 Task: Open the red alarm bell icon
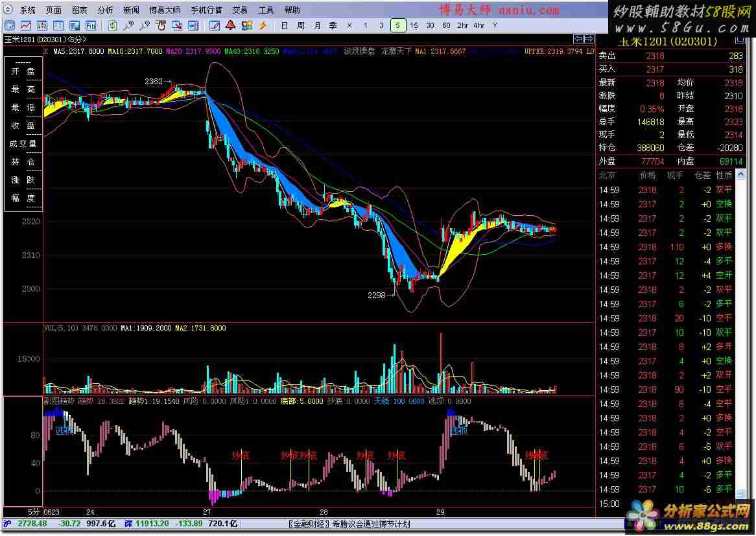[x=230, y=25]
